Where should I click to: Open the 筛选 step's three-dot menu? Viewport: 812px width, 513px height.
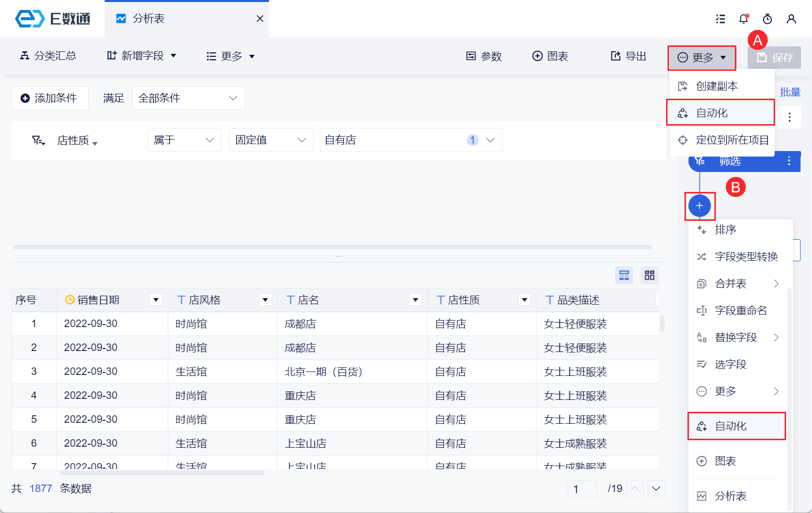point(789,161)
